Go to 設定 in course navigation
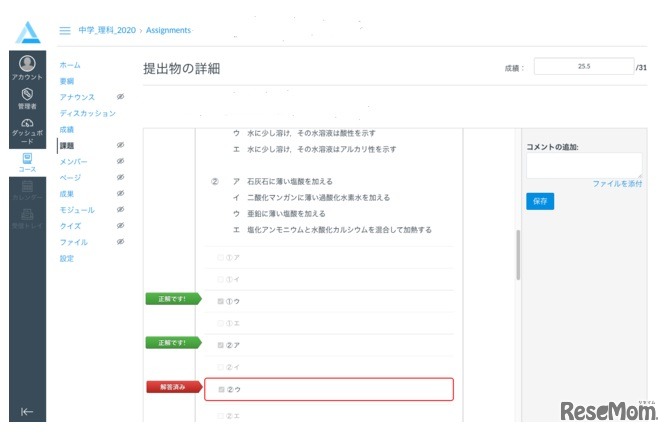This screenshot has width=671, height=434. point(67,258)
